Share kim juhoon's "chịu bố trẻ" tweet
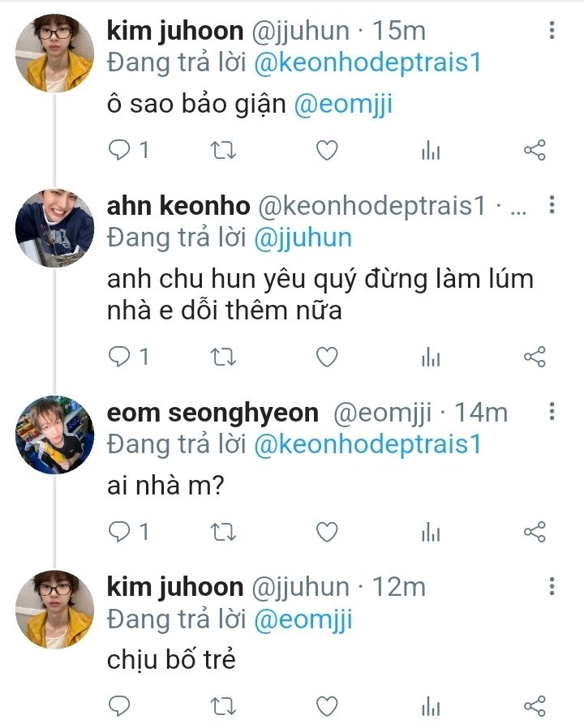Screen dimensions: 584x728 [535, 706]
